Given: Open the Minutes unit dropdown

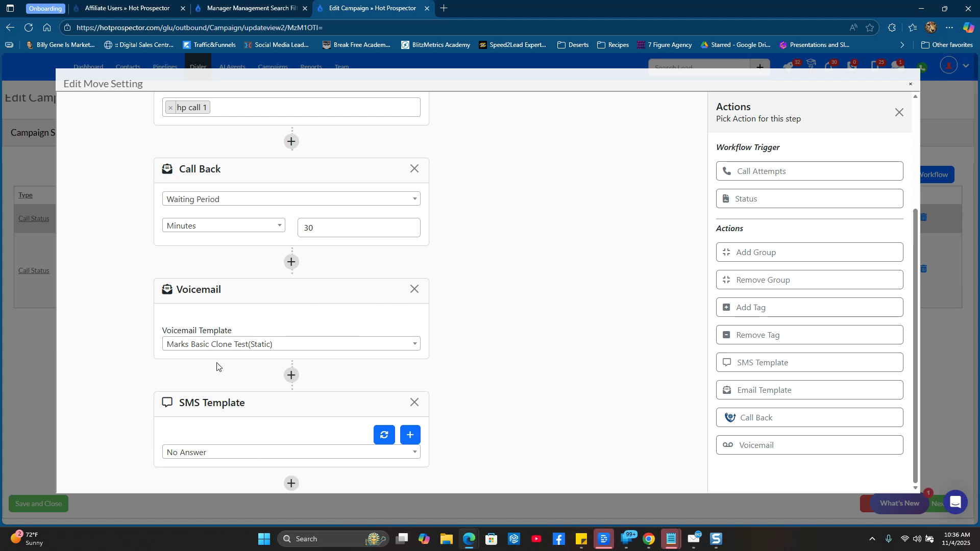Looking at the screenshot, I should pyautogui.click(x=223, y=226).
